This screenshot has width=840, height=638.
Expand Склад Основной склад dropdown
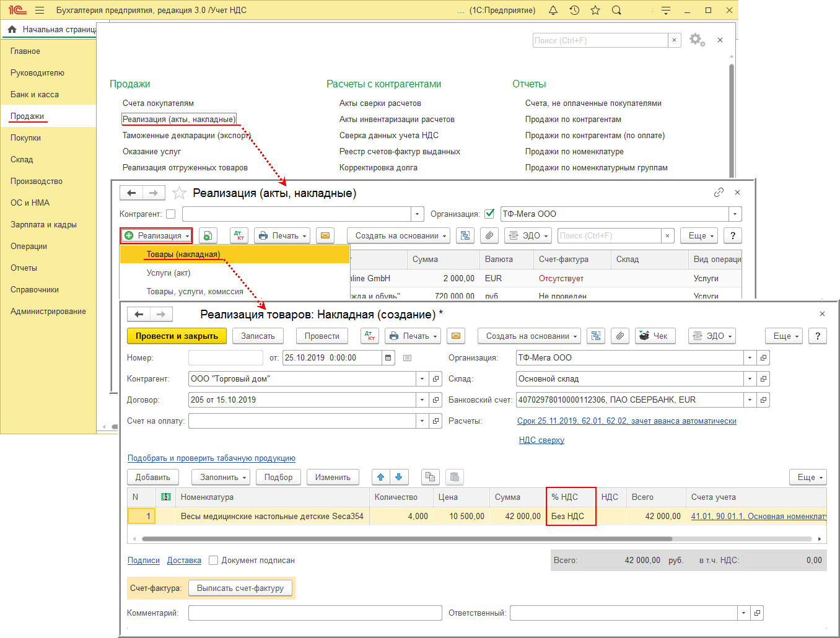tap(750, 378)
